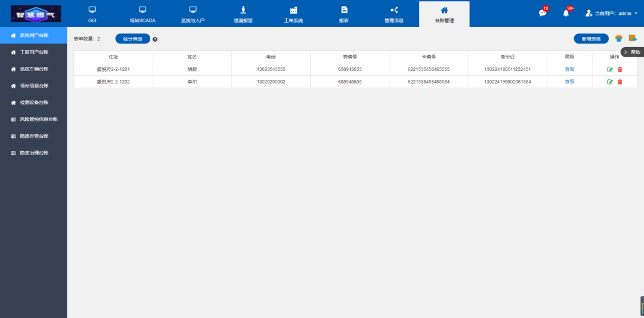This screenshot has width=644, height=318.
Task: Click the 统计查询 button
Action: [132, 39]
